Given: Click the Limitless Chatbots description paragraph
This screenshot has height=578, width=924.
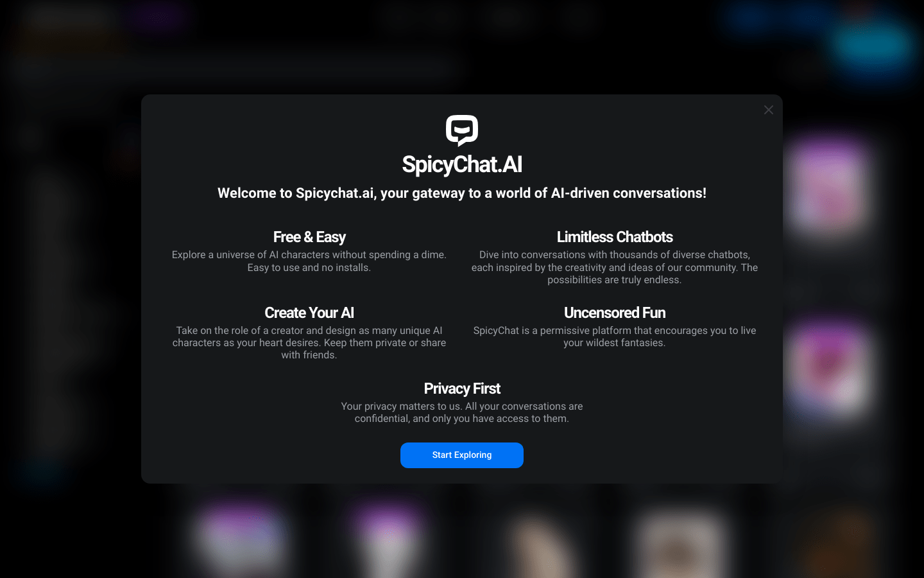Looking at the screenshot, I should tap(615, 267).
